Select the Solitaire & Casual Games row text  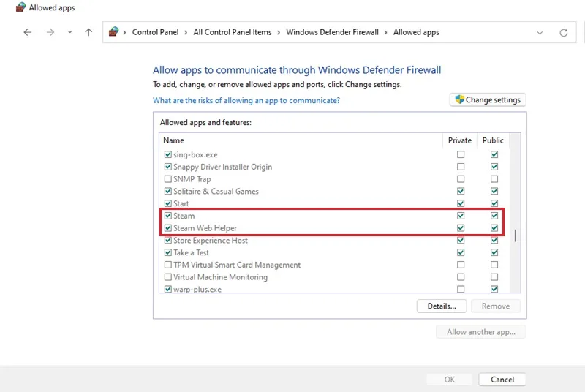(x=216, y=192)
